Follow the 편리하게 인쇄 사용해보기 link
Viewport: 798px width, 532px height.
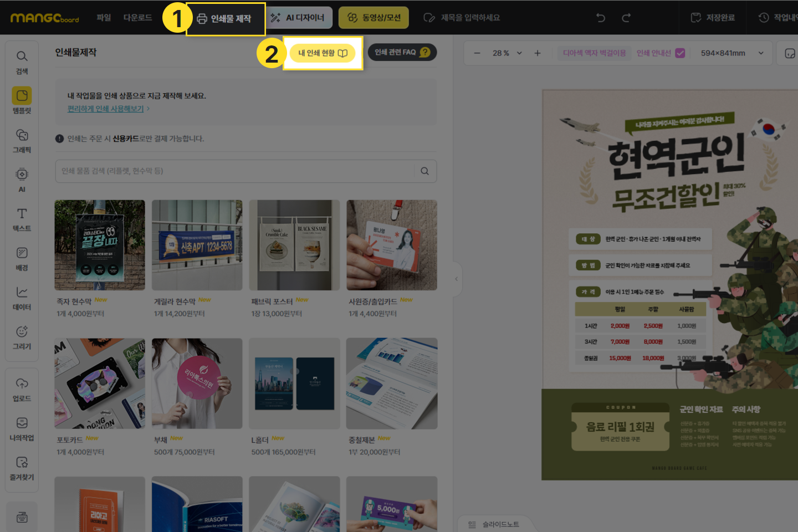click(109, 109)
